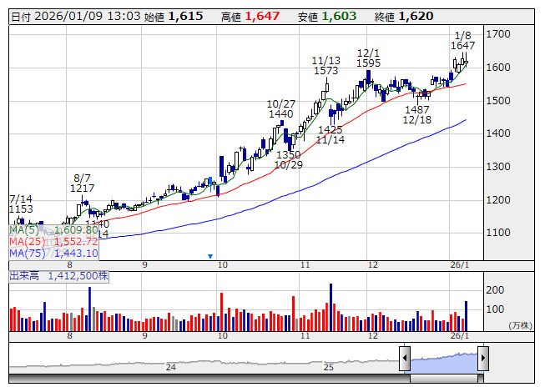Click the MA(5) legend label
This screenshot has height=392, width=545.
click(27, 230)
